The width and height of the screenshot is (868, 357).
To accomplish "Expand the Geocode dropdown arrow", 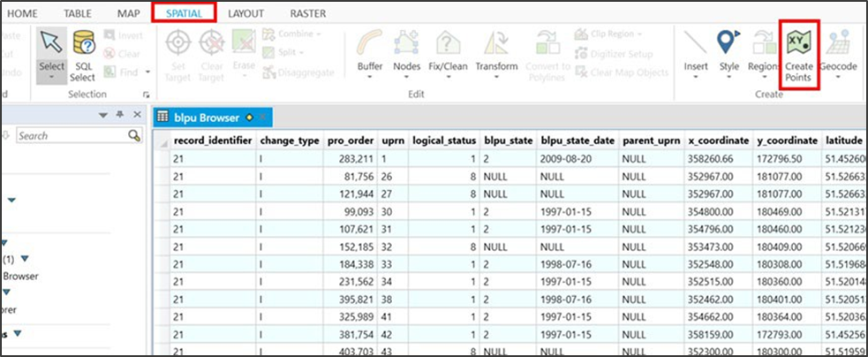I will (838, 78).
